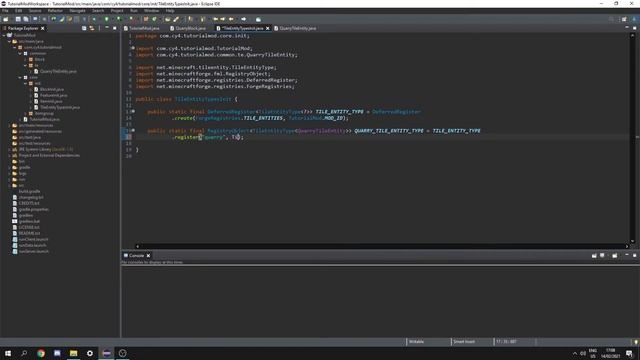Image resolution: width=640 pixels, height=360 pixels.
Task: Open the Refactor menu
Action: click(55, 11)
